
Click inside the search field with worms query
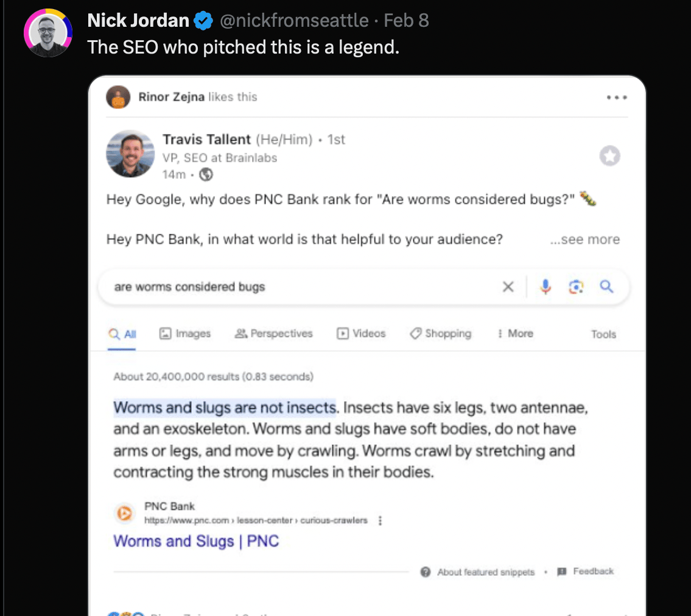pyautogui.click(x=300, y=287)
